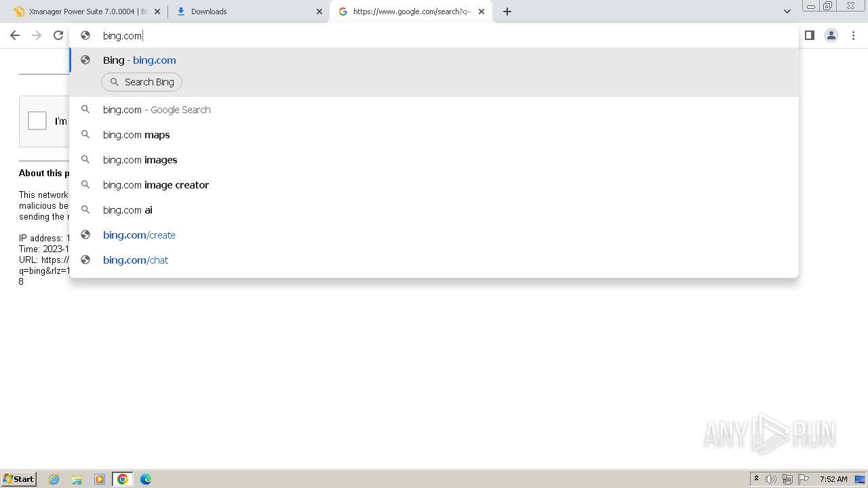Choose the bing.com images suggestion
Image resolution: width=868 pixels, height=488 pixels.
434,160
